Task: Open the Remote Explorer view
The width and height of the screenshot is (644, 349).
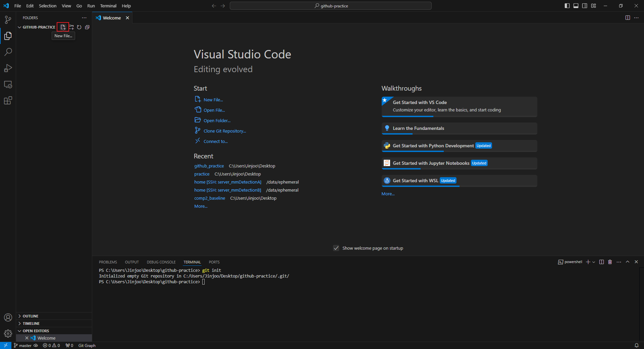Action: (8, 84)
